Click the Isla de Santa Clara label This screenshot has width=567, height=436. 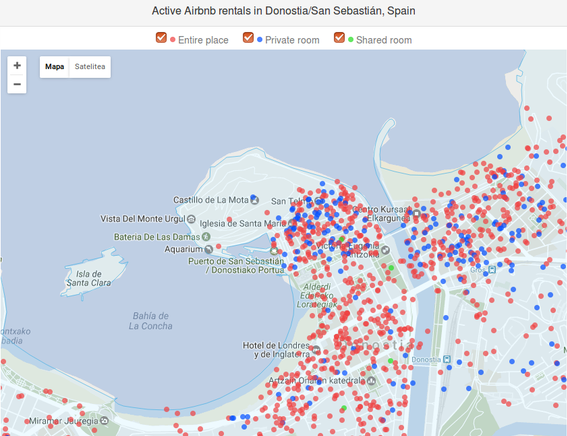(x=89, y=278)
